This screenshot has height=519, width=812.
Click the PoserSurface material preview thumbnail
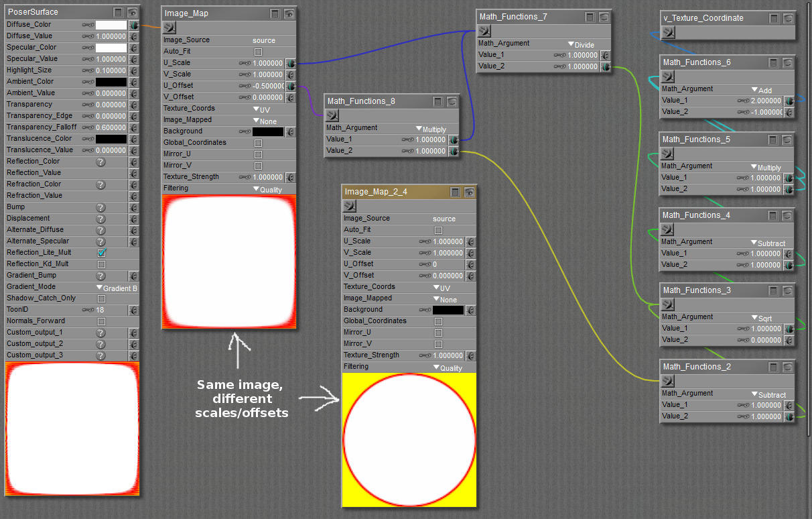tap(72, 429)
